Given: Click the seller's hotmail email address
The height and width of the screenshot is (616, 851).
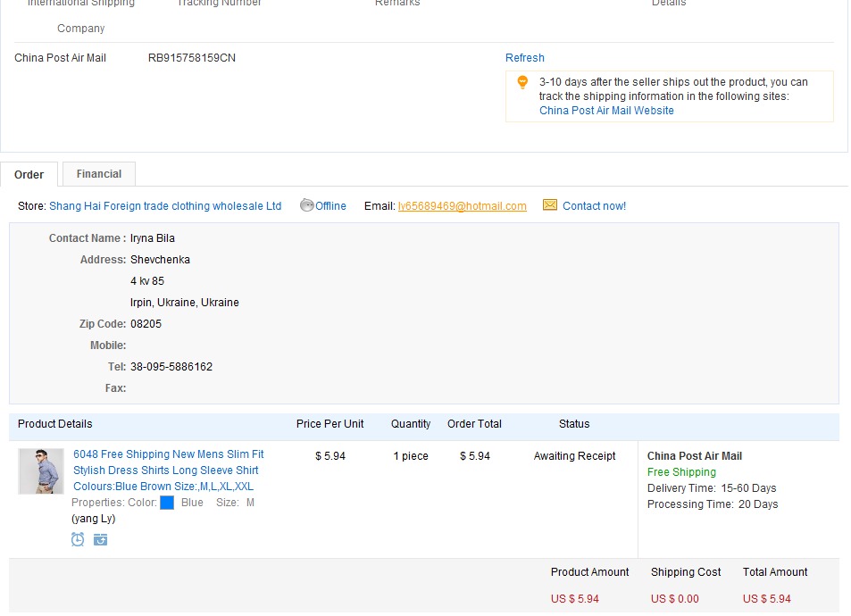Looking at the screenshot, I should 463,206.
